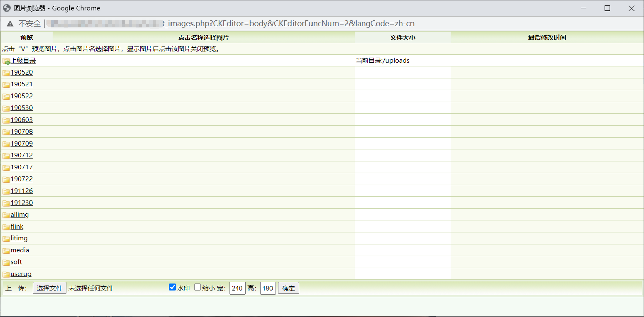
Task: Click the folder icon beside media
Action: coord(6,250)
